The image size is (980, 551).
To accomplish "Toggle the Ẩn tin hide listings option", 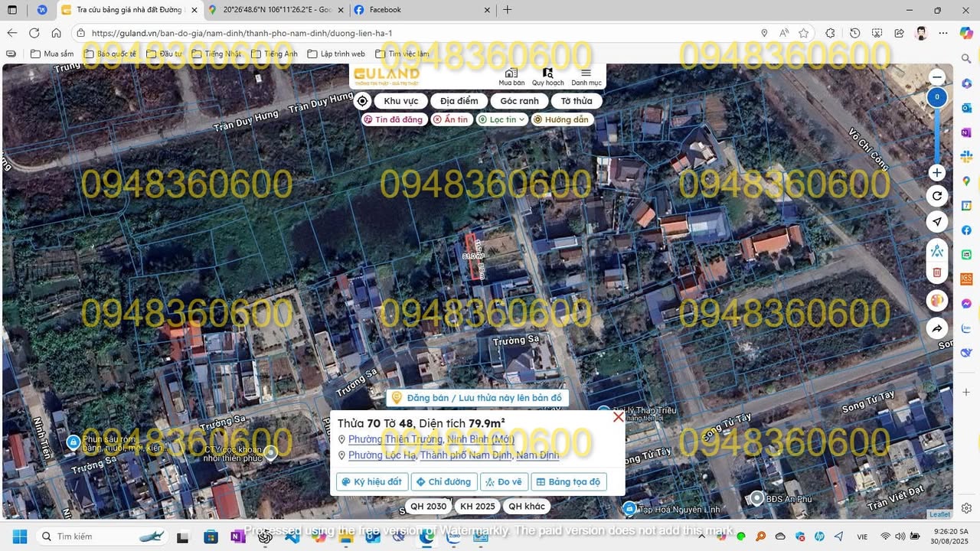I will click(x=450, y=119).
